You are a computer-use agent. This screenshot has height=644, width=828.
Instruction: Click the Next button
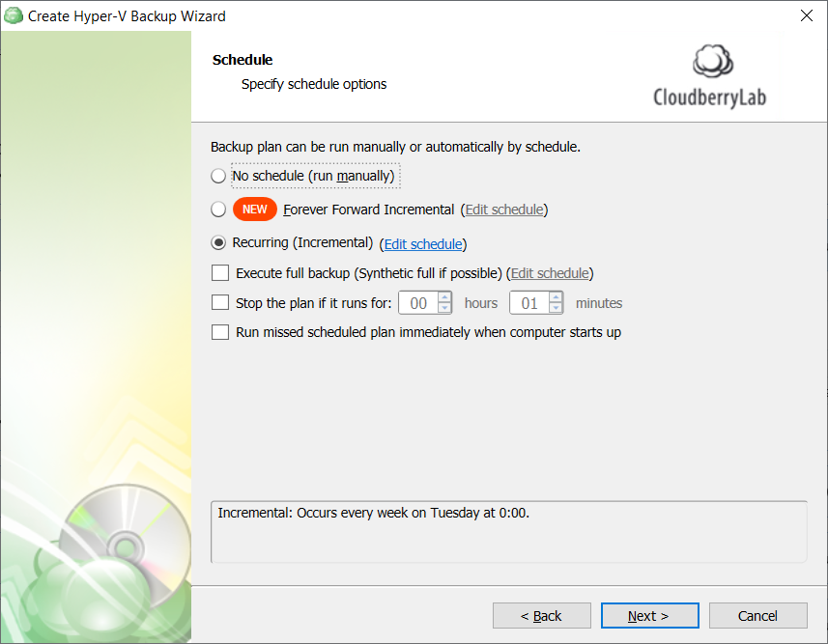(x=649, y=615)
